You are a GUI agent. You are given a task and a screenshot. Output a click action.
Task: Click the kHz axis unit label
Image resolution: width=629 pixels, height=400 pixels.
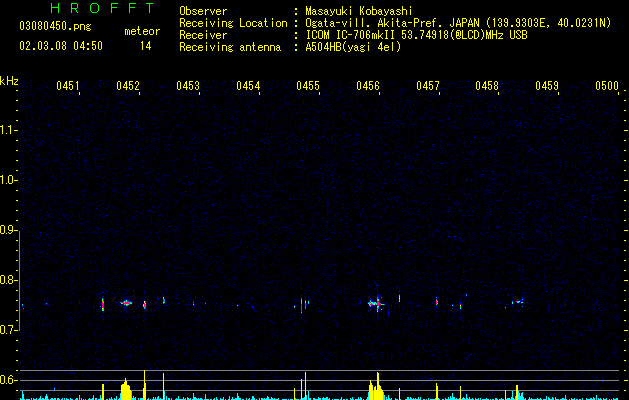point(9,81)
